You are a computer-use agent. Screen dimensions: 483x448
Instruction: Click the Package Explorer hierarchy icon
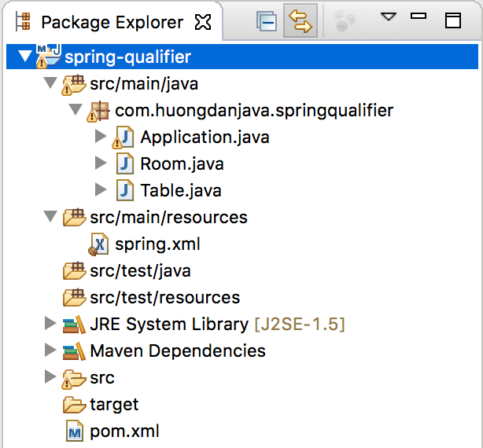pos(23,21)
